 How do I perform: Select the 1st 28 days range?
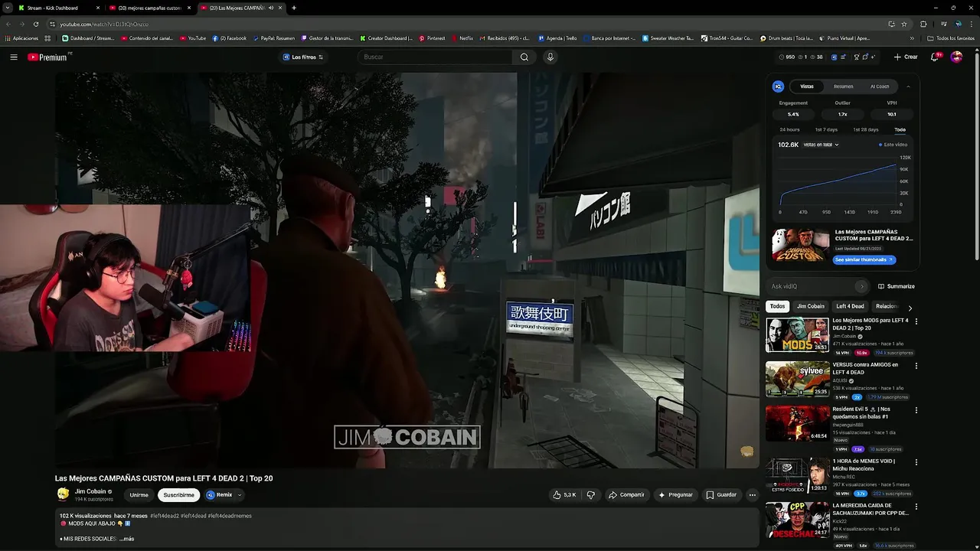click(866, 129)
